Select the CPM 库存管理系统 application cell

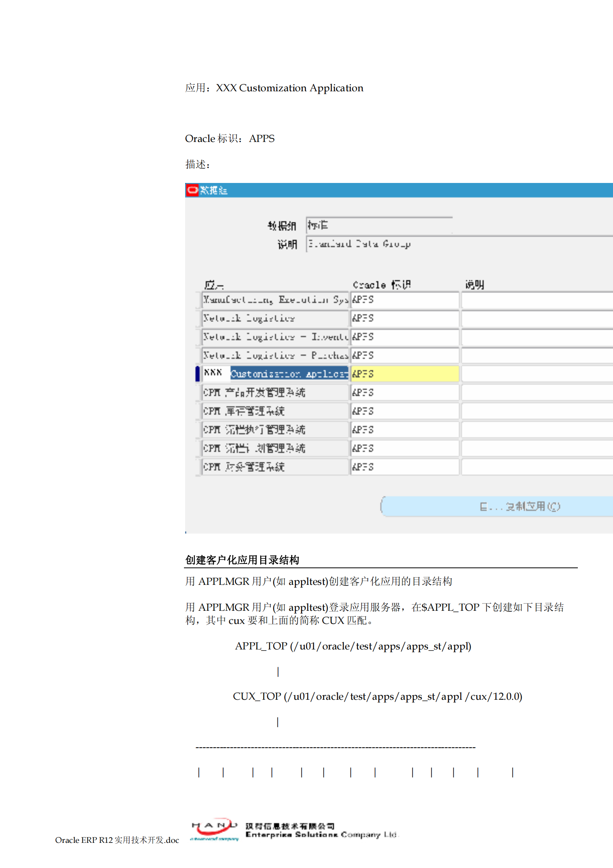(x=275, y=411)
